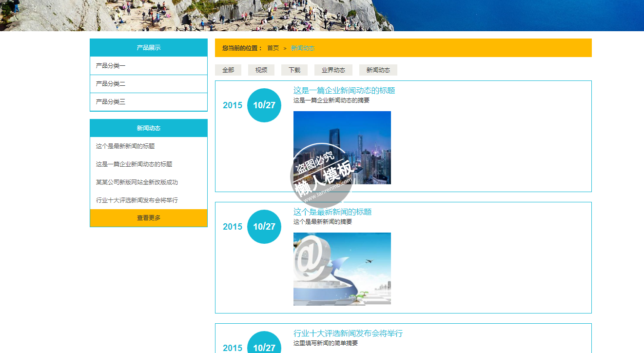Viewport: 644px width, 353px height.
Task: Select the 全部 filter tab
Action: (x=228, y=70)
